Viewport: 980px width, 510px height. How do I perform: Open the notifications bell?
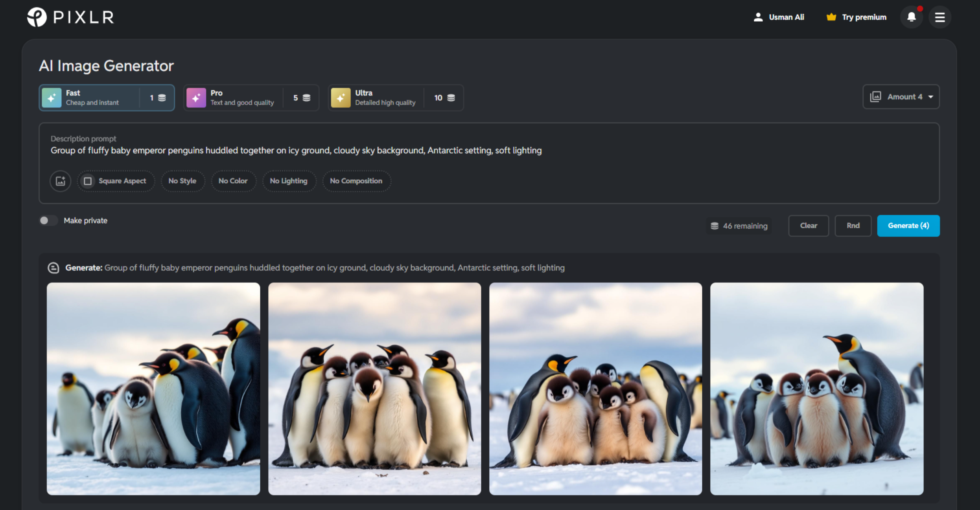911,17
